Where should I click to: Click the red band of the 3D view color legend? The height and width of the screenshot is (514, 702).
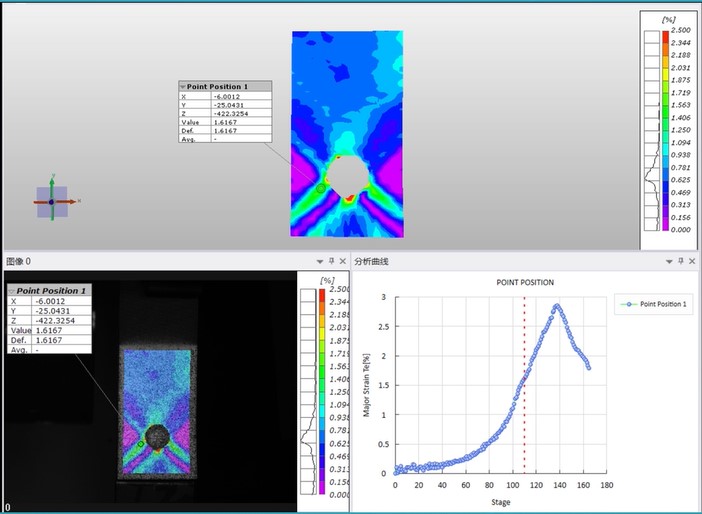pyautogui.click(x=666, y=36)
